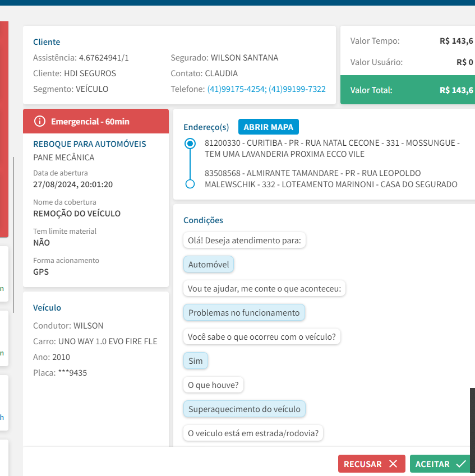Click the red card in left sidebar
475x476 pixels.
pyautogui.click(x=3, y=129)
